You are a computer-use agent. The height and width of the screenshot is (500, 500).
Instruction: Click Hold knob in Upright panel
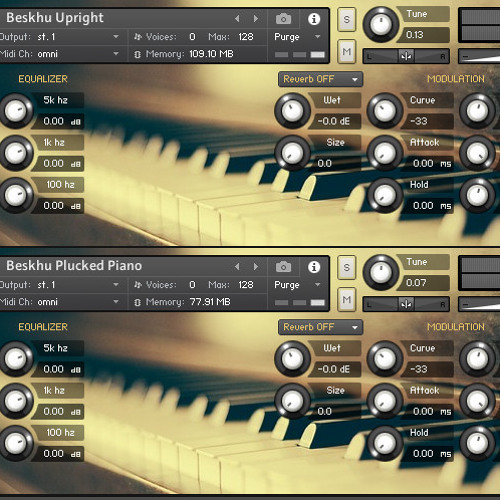(x=385, y=196)
